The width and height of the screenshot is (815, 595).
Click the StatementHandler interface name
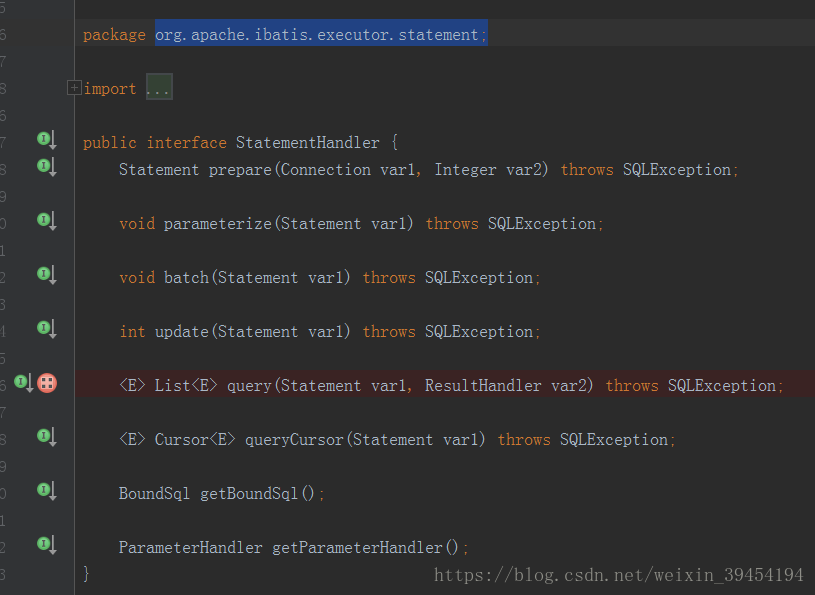[x=308, y=142]
